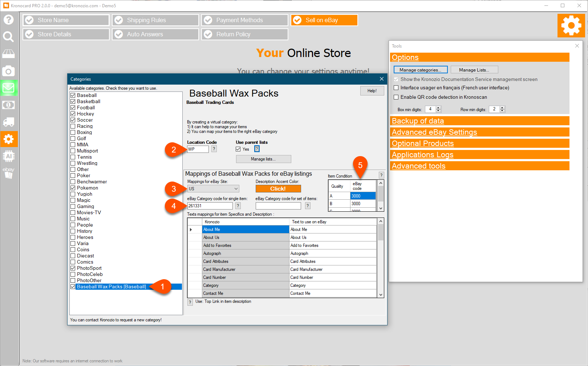Select the Autograph eBay text cell
This screenshot has height=366, width=588.
point(333,253)
